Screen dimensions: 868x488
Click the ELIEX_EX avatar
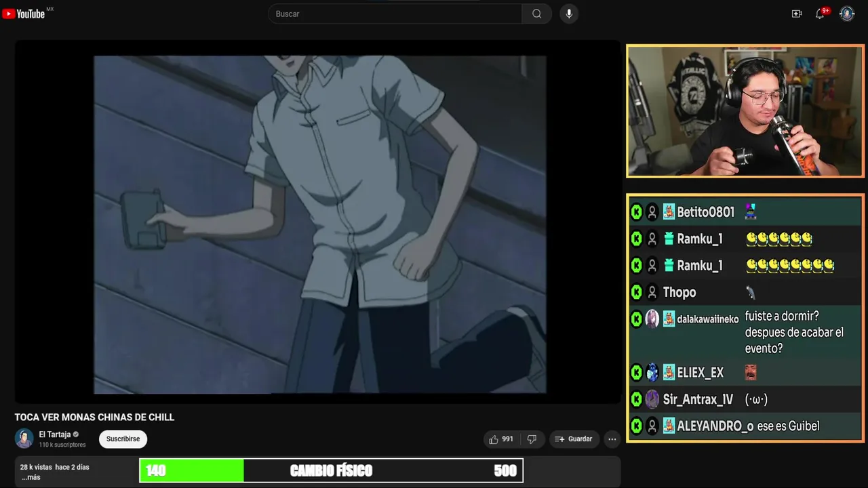click(652, 372)
